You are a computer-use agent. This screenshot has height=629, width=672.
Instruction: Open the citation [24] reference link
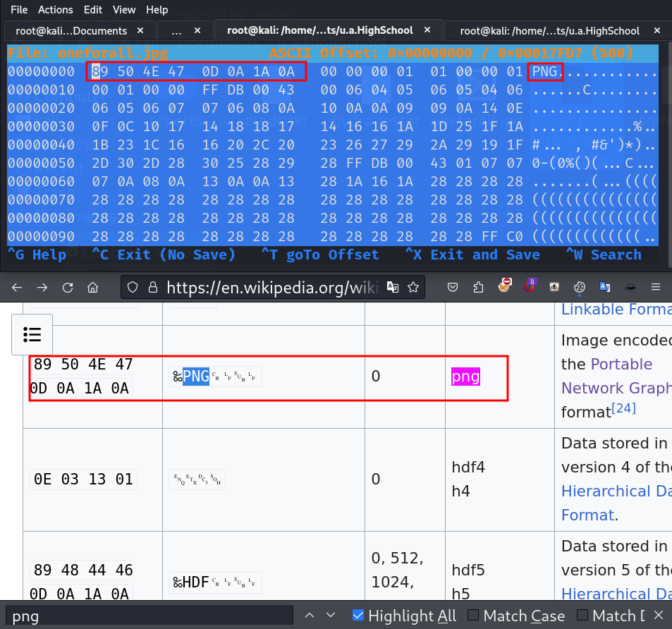(x=623, y=408)
